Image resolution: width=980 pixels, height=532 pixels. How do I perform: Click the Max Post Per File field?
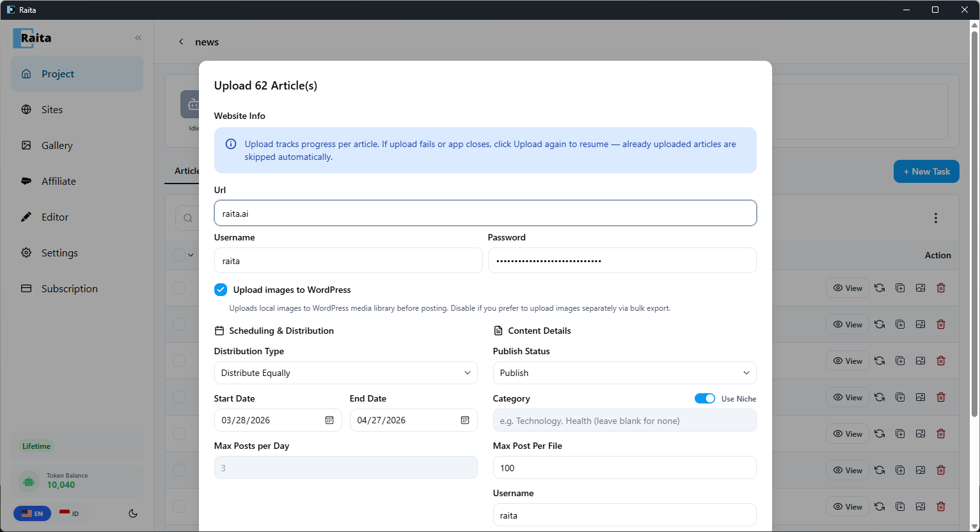click(x=624, y=467)
